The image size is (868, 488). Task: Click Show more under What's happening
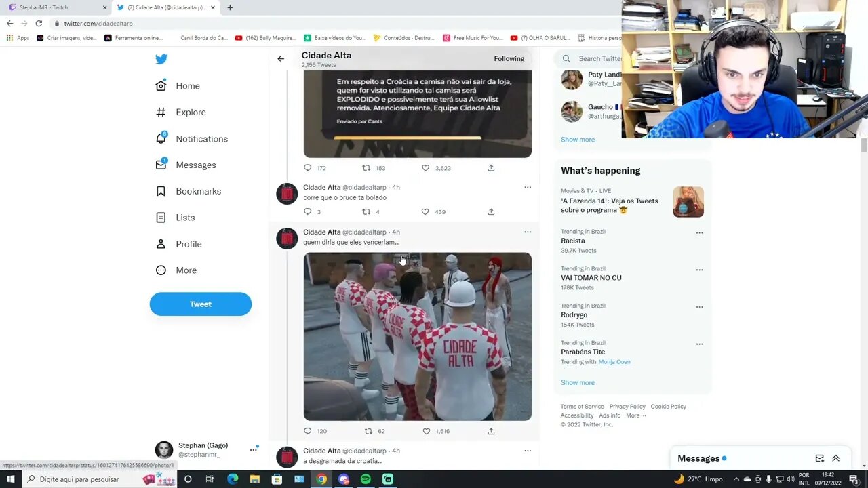click(578, 383)
